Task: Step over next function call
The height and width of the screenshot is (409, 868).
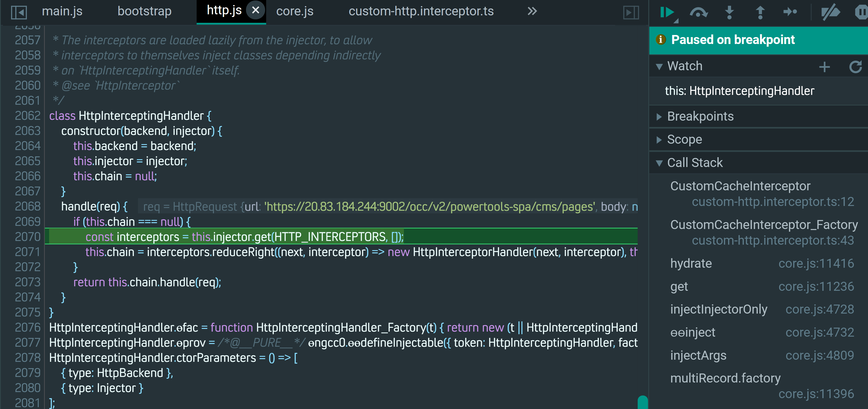Action: tap(698, 12)
